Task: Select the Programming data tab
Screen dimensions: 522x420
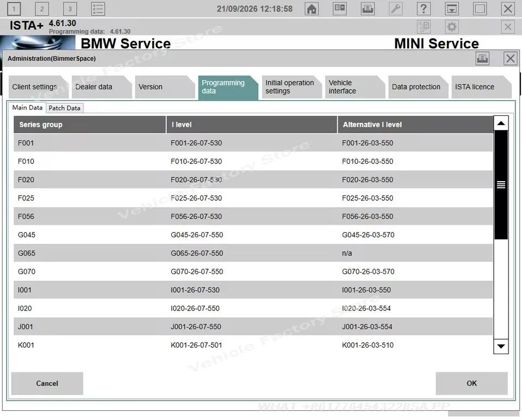Action: (228, 88)
